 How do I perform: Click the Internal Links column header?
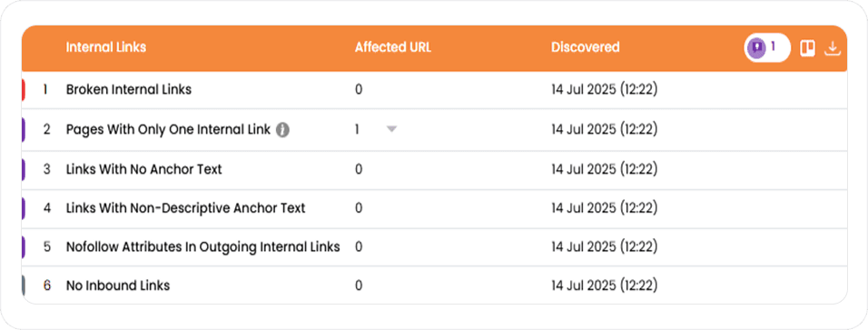(x=105, y=47)
